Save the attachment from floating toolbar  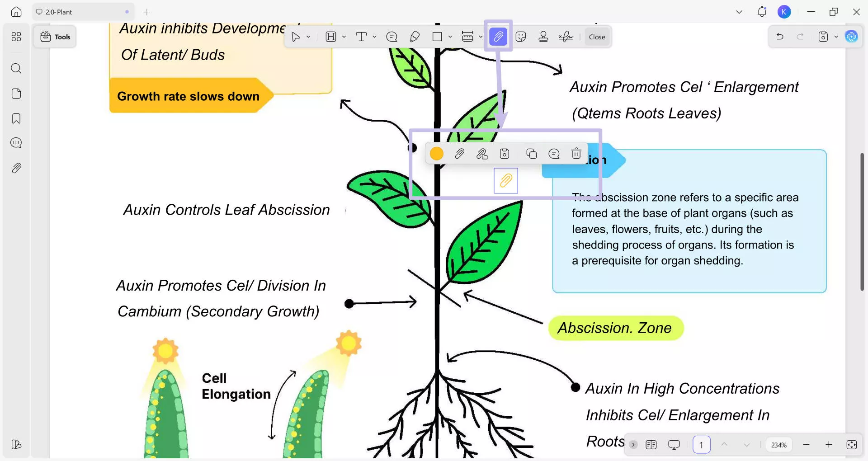(x=505, y=154)
